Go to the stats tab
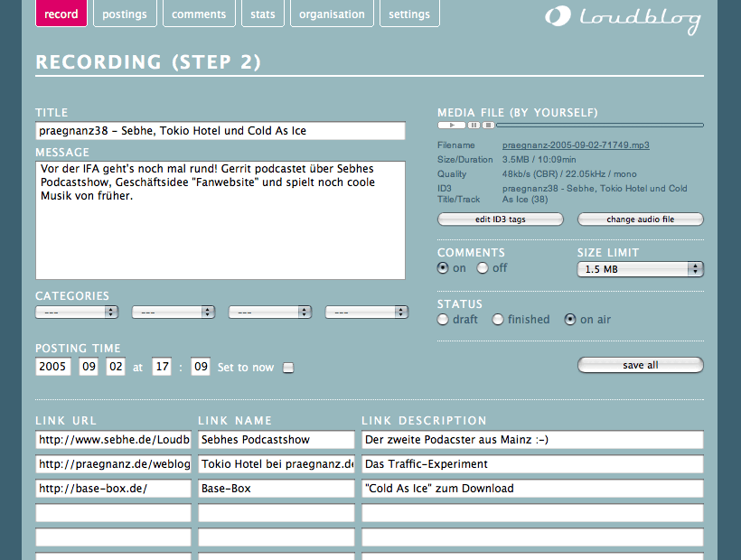 [263, 14]
